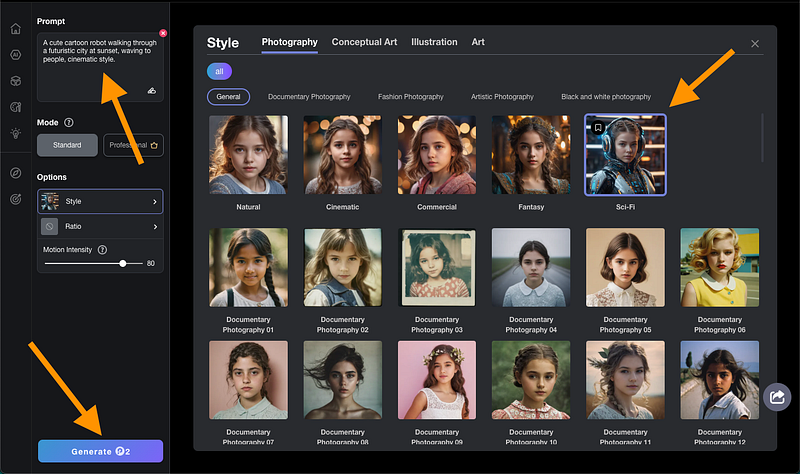
Task: Switch to the Conceptual Art tab
Action: click(364, 42)
